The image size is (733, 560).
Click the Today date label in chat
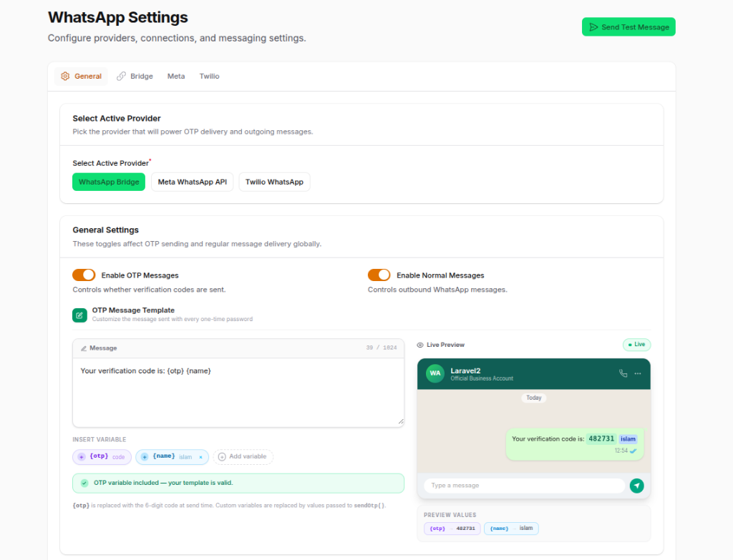tap(534, 398)
